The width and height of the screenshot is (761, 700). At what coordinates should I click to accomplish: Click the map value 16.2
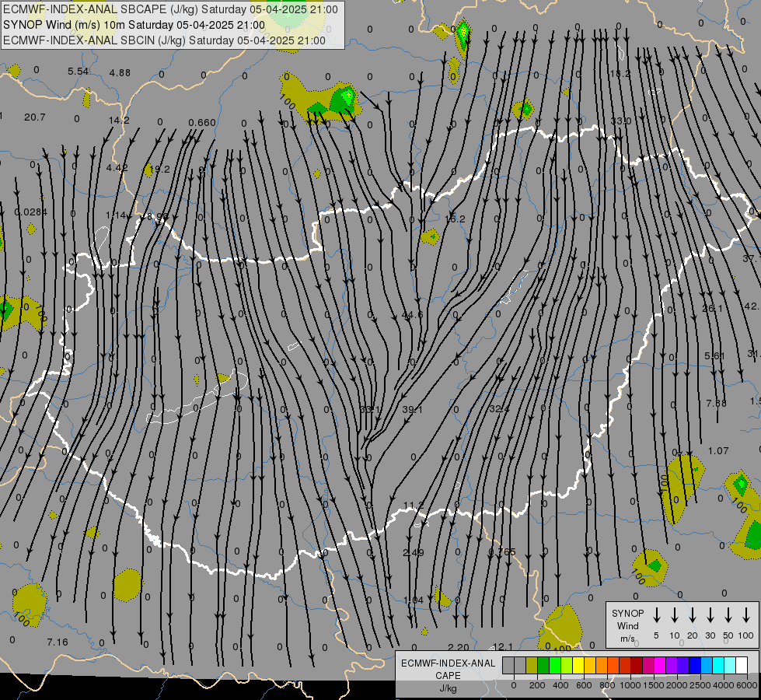[x=455, y=219]
